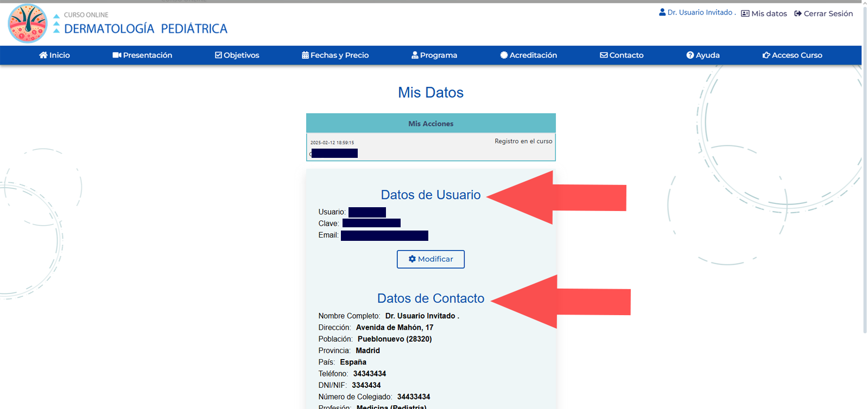Click the page's vertical scrollbar
Viewport: 868px width, 409px height.
(x=865, y=163)
